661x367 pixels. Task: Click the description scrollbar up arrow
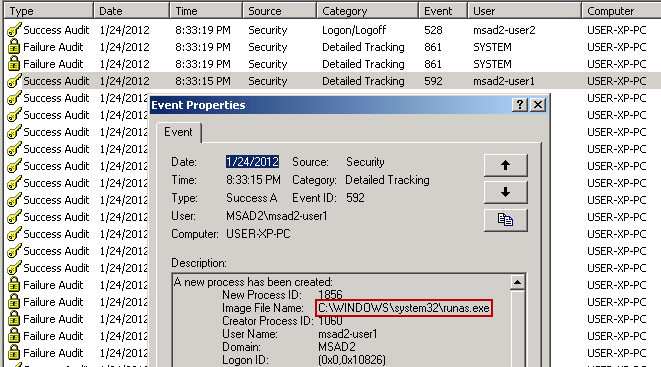click(517, 282)
